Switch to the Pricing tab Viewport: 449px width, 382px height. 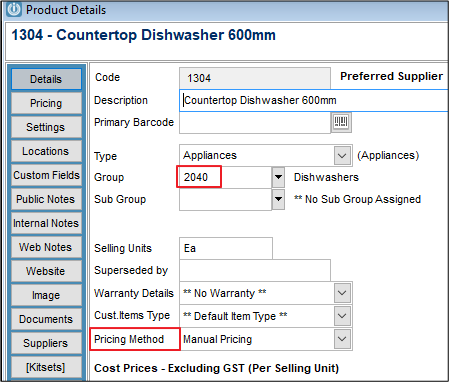tap(46, 103)
